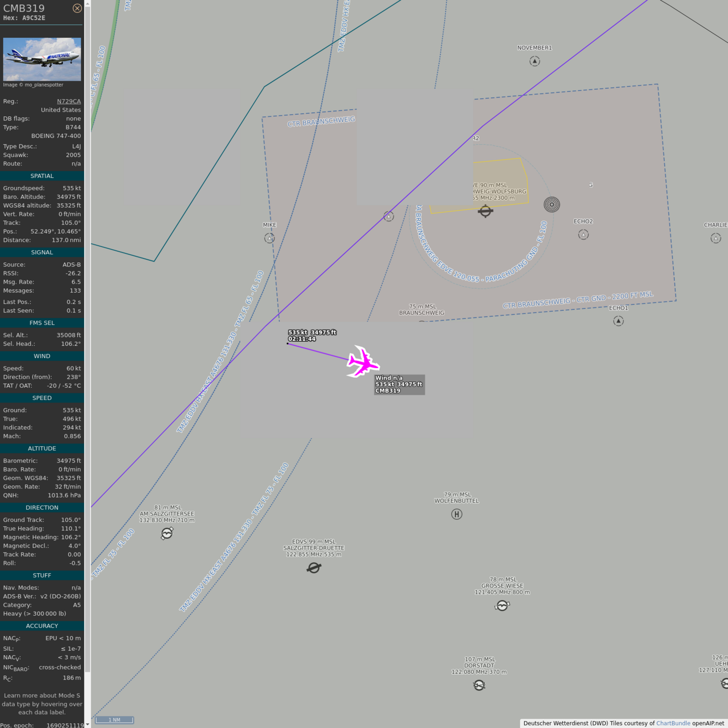
Task: Click the National 747 aircraft photo
Action: [x=42, y=59]
